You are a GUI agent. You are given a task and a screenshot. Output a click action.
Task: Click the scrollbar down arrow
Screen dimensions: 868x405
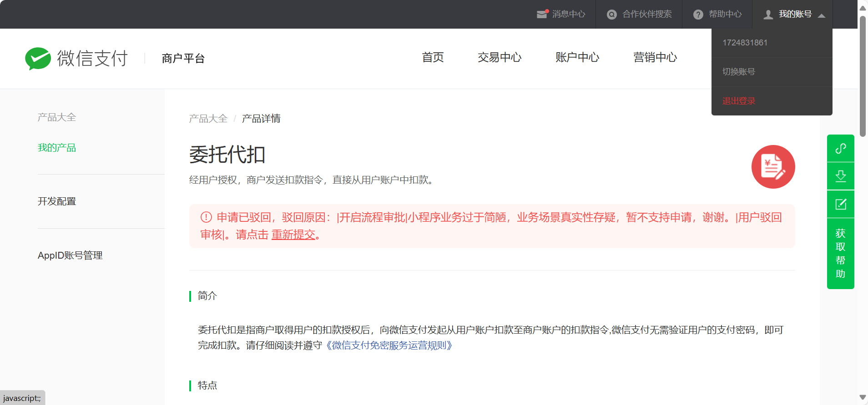coord(863,397)
